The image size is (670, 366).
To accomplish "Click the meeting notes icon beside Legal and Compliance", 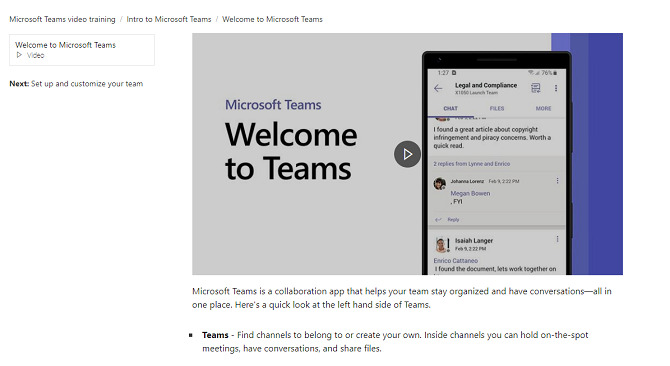I will (535, 88).
